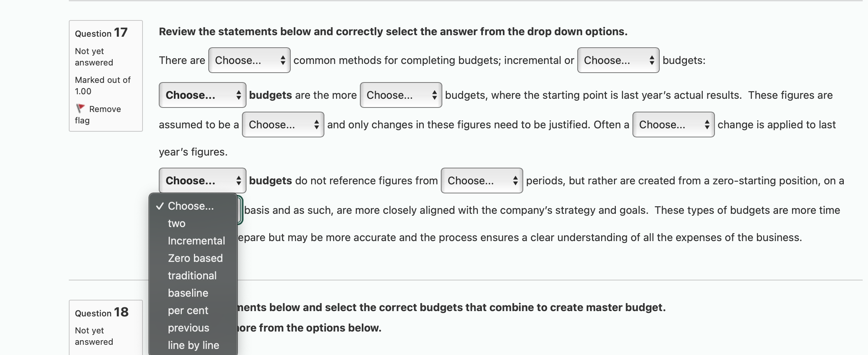Select 'previous' in the open dropdown
This screenshot has width=868, height=355.
[188, 328]
